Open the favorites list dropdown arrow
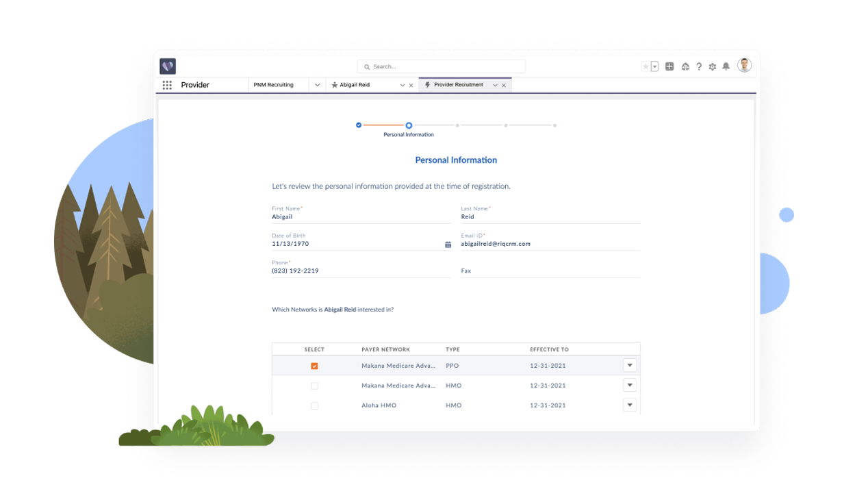 tap(655, 66)
